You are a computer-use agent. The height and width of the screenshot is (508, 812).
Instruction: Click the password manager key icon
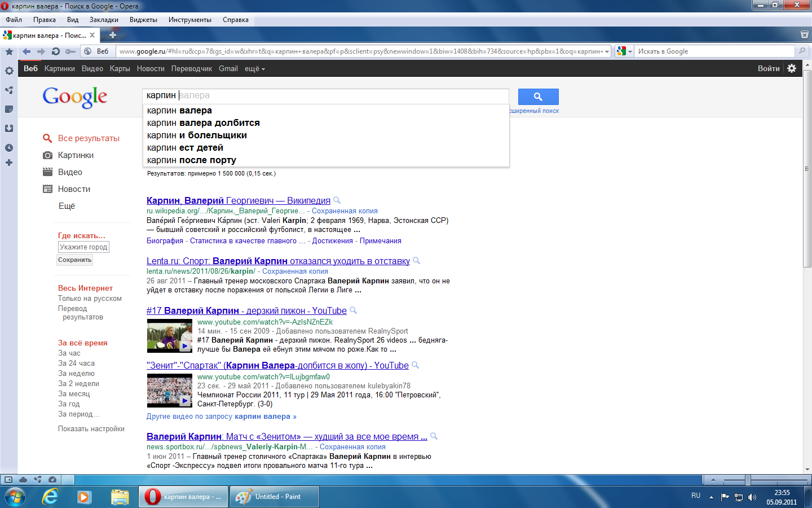coord(70,51)
